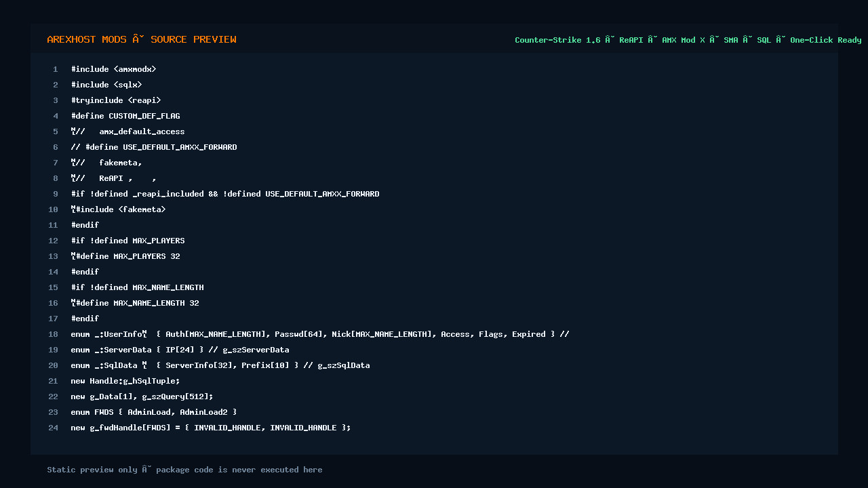Click the "#if !defined MAX_PLAYERS" line
The height and width of the screenshot is (488, 868).
(127, 241)
